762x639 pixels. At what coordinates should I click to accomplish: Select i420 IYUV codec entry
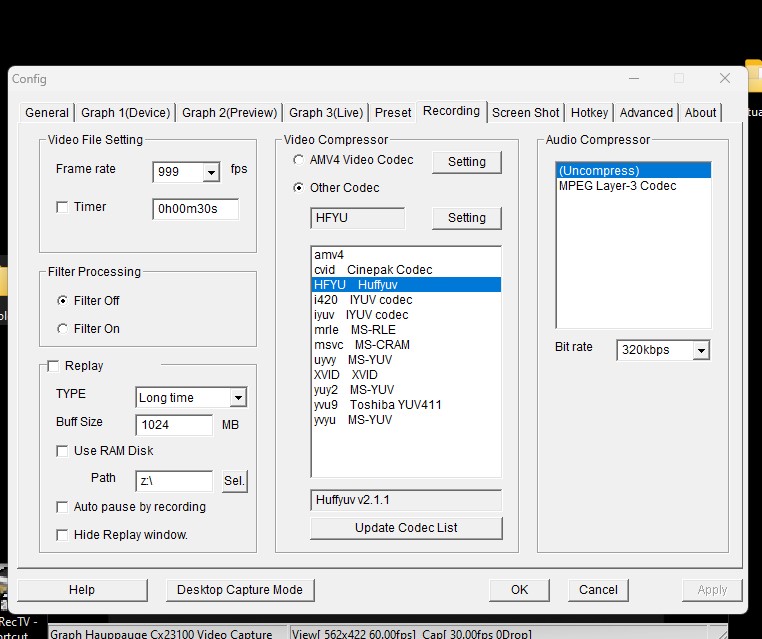[x=406, y=300]
